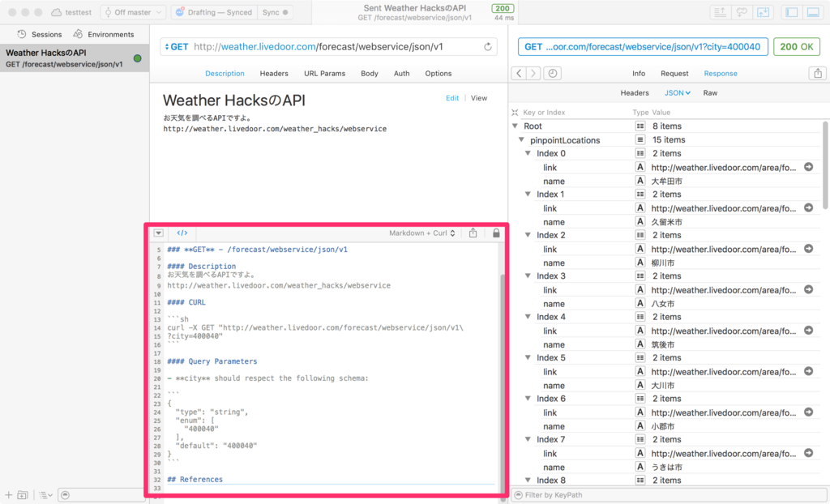Open the Off master branch dropdown
The height and width of the screenshot is (504, 830).
point(133,12)
